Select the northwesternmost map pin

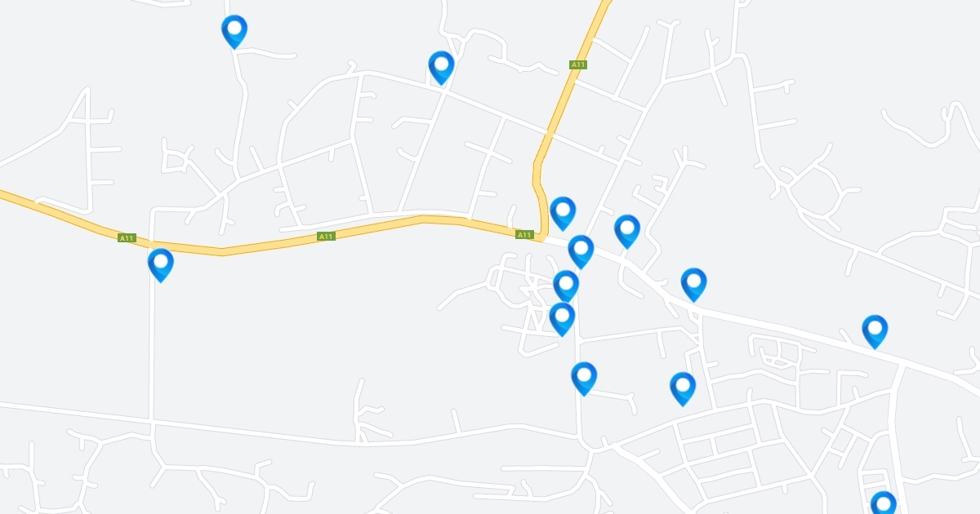[x=234, y=32]
